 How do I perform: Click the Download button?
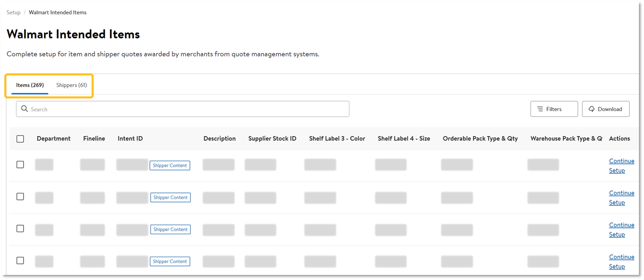pyautogui.click(x=605, y=109)
